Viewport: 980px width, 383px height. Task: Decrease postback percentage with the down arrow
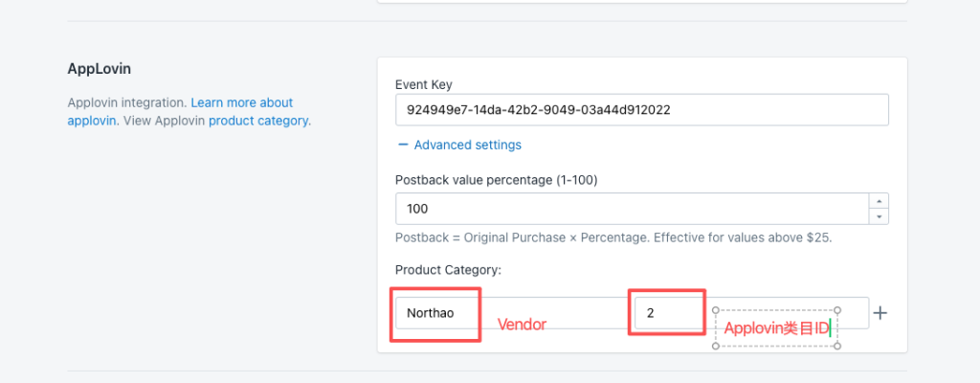879,216
